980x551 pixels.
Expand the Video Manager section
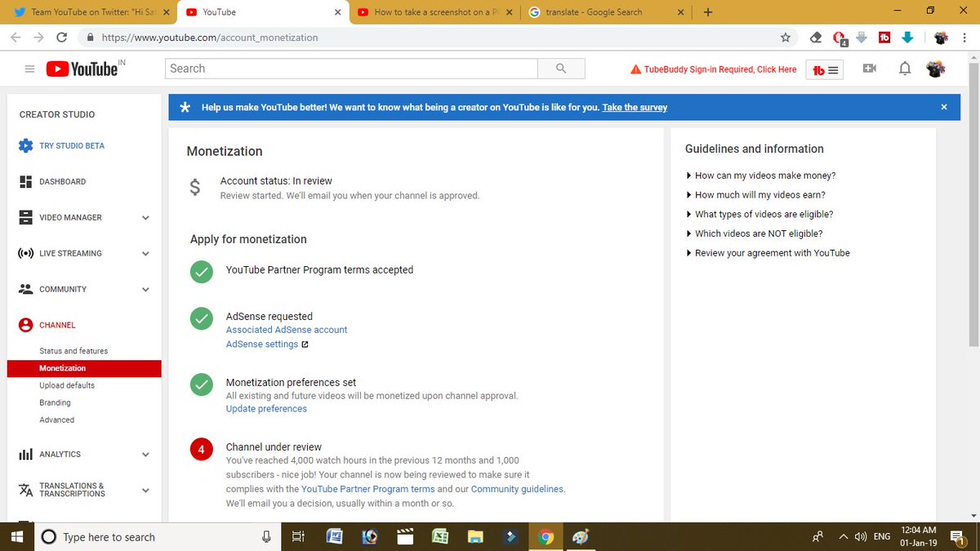(145, 218)
